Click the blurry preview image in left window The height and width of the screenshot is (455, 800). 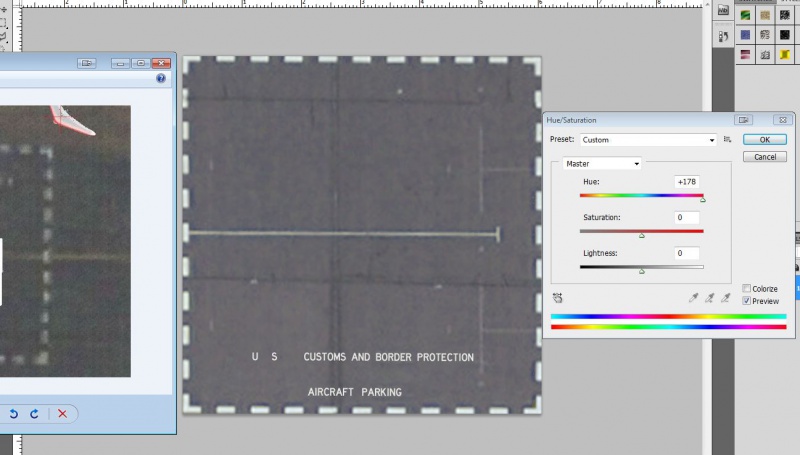(65, 241)
